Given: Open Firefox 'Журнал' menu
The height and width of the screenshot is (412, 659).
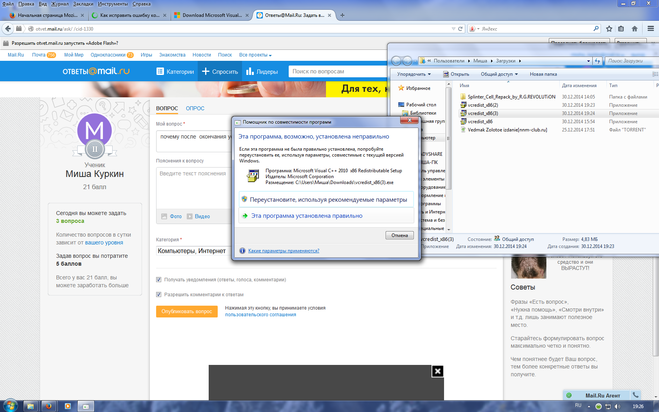Looking at the screenshot, I should [x=60, y=4].
